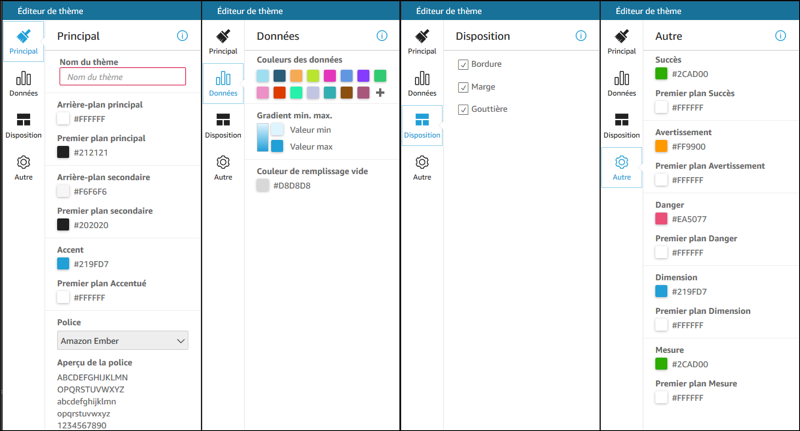Pick the Premier plan Accentué #FFFFFF swatch

click(63, 297)
